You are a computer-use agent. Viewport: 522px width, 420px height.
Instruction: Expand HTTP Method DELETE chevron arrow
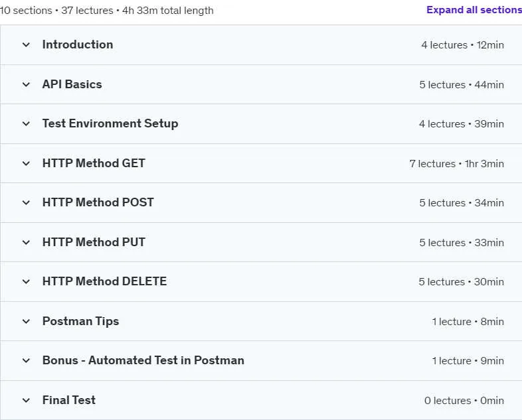[26, 282]
